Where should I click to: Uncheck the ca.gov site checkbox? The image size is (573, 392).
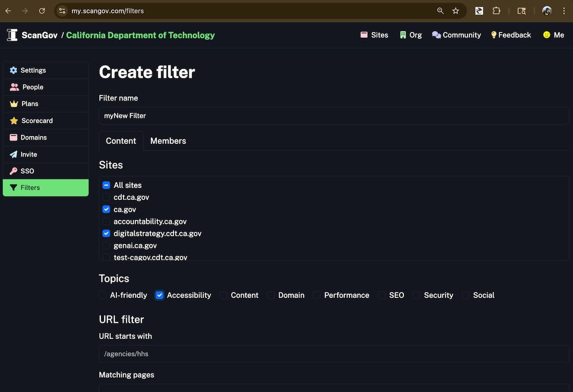coord(106,209)
